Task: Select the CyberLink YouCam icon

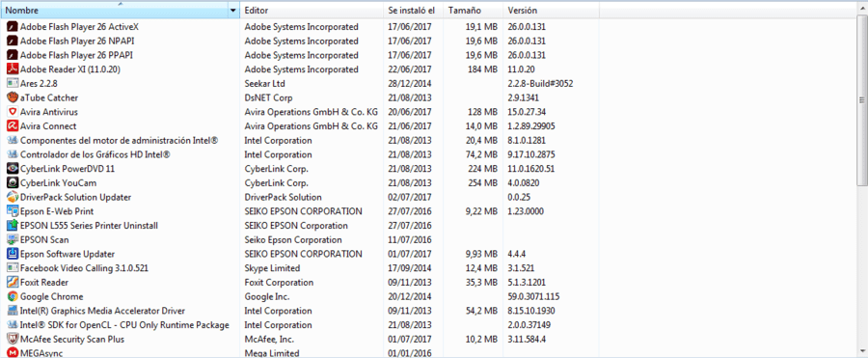Action: [13, 183]
